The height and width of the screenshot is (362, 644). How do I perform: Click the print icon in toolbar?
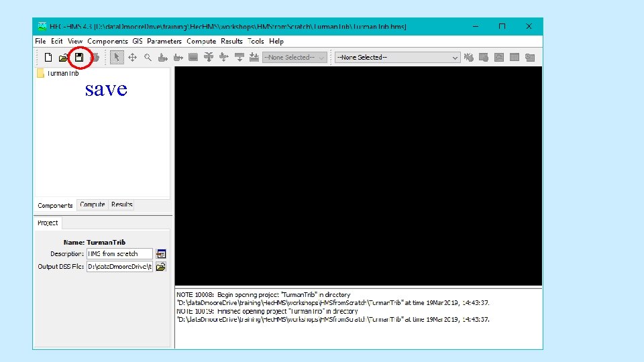point(95,58)
